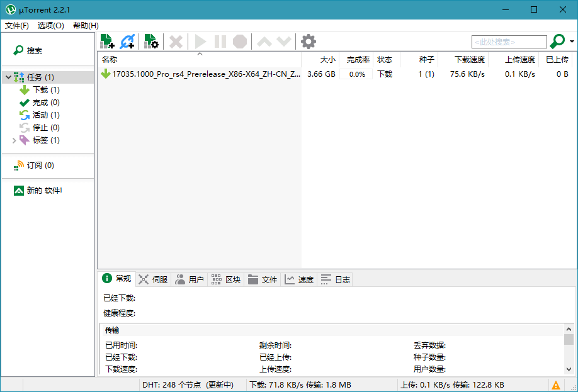This screenshot has width=578, height=392.
Task: Expand the 标签 tree node
Action: pyautogui.click(x=14, y=140)
